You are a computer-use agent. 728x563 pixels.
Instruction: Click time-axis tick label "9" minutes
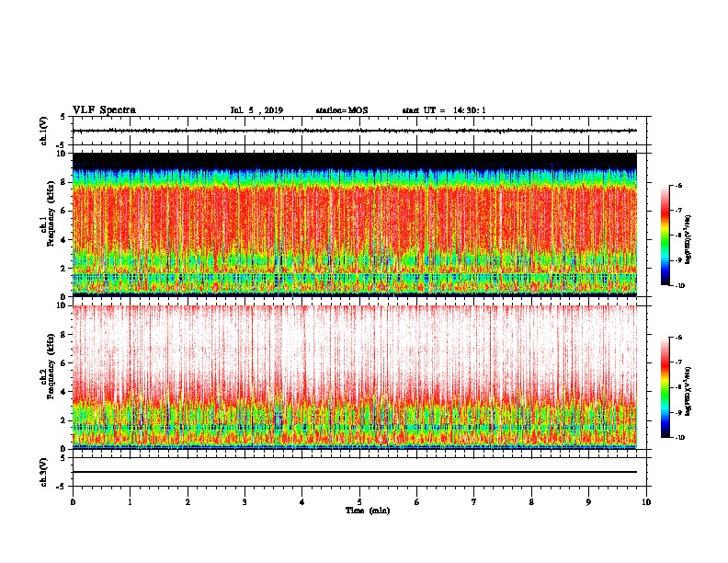[x=588, y=502]
